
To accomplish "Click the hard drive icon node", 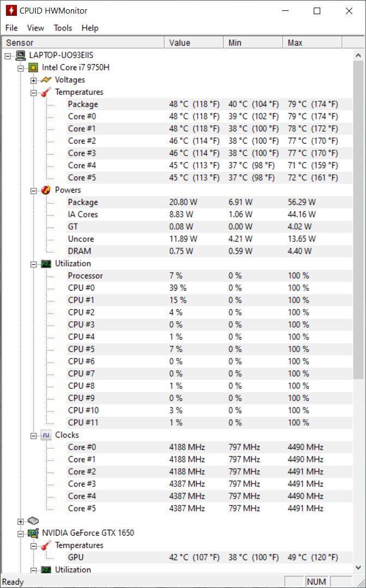I will 34,521.
